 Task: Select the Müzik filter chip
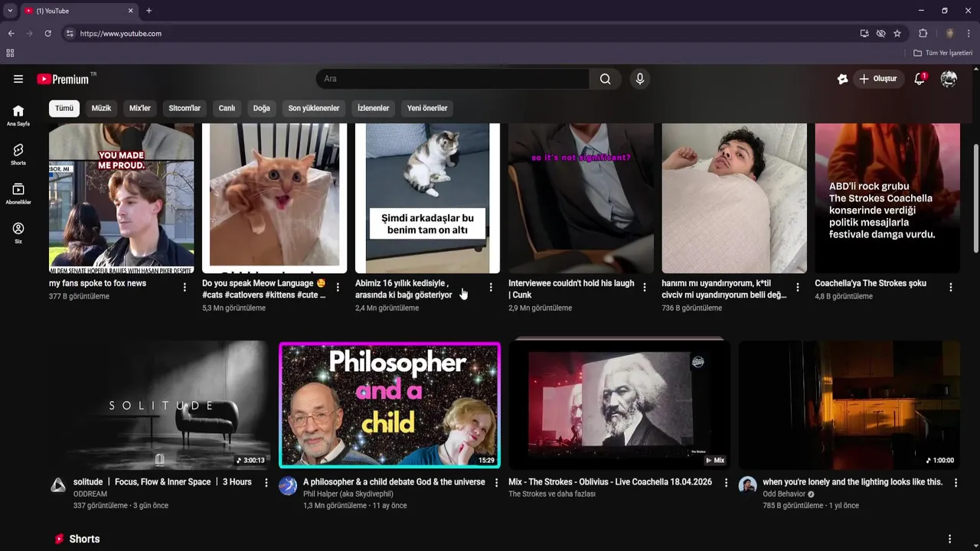pos(101,108)
